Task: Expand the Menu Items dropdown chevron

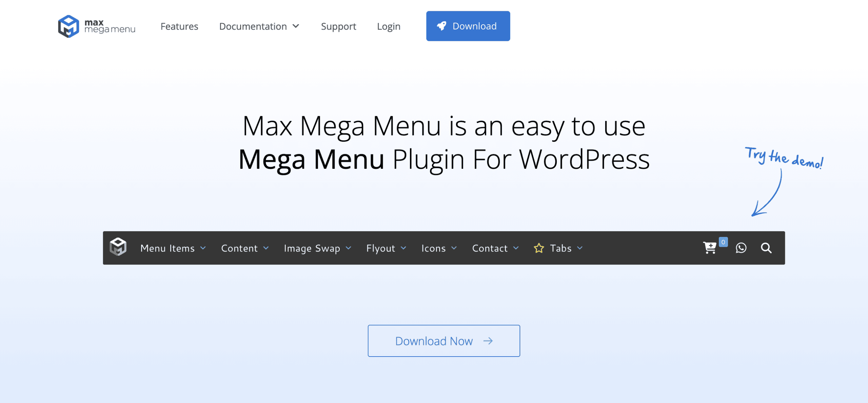Action: 203,248
